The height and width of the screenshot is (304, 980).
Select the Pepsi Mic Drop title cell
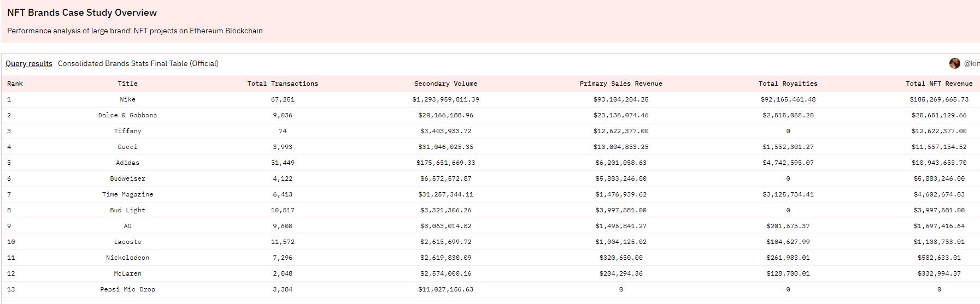127,289
